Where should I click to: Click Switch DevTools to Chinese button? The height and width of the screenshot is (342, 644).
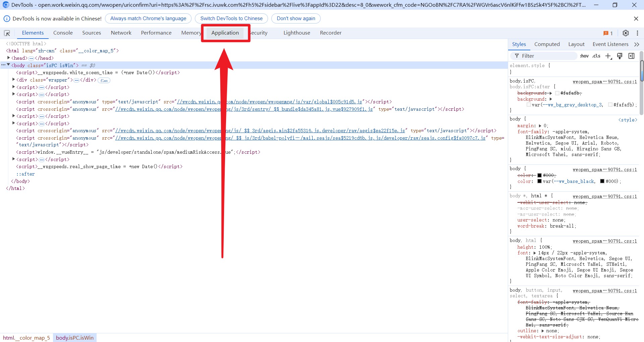point(231,18)
